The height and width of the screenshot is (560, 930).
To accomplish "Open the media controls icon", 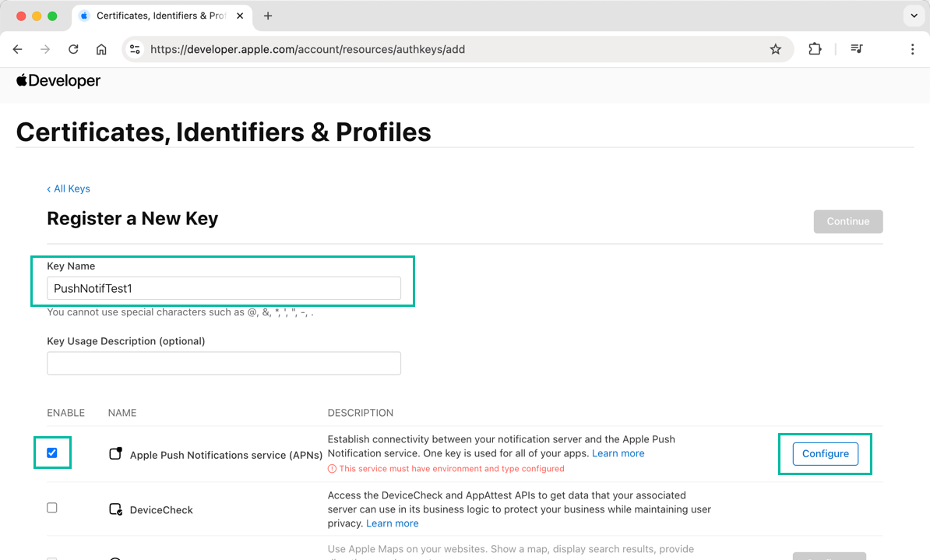I will pos(857,49).
